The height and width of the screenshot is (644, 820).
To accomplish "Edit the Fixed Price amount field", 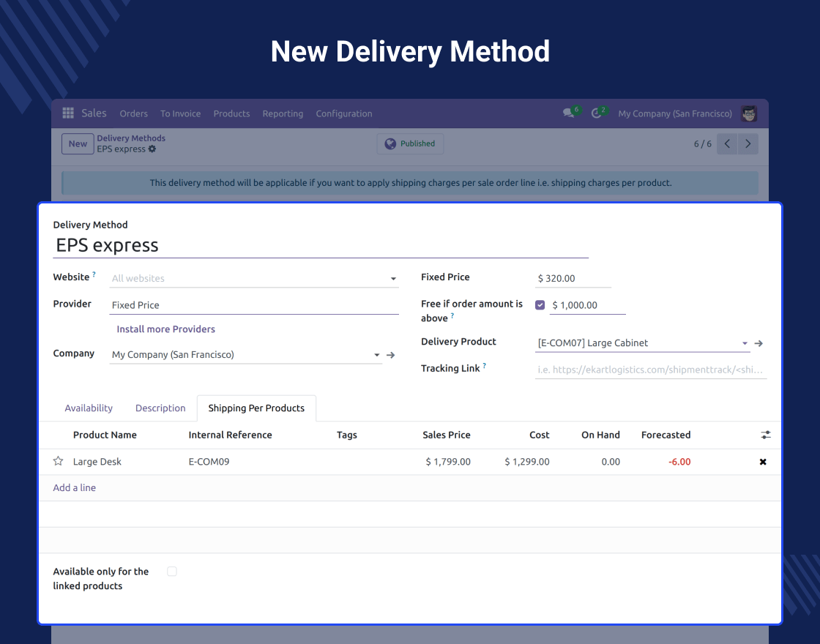I will 573,279.
